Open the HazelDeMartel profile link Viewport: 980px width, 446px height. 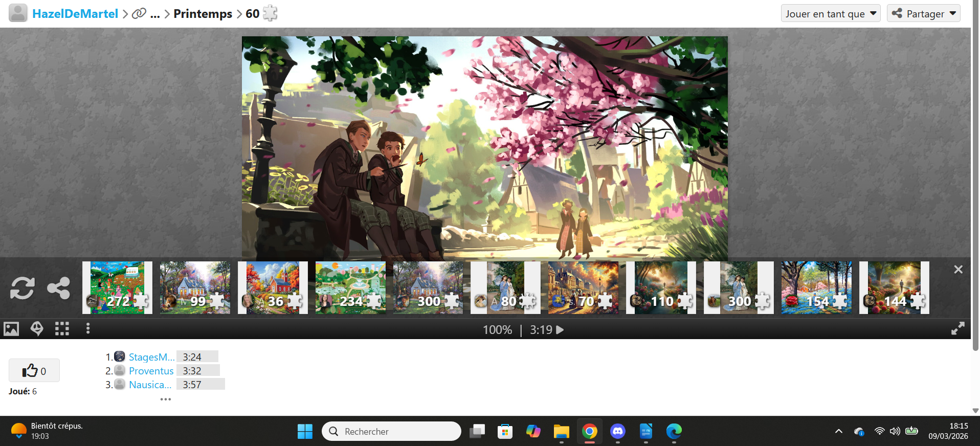[x=75, y=14]
